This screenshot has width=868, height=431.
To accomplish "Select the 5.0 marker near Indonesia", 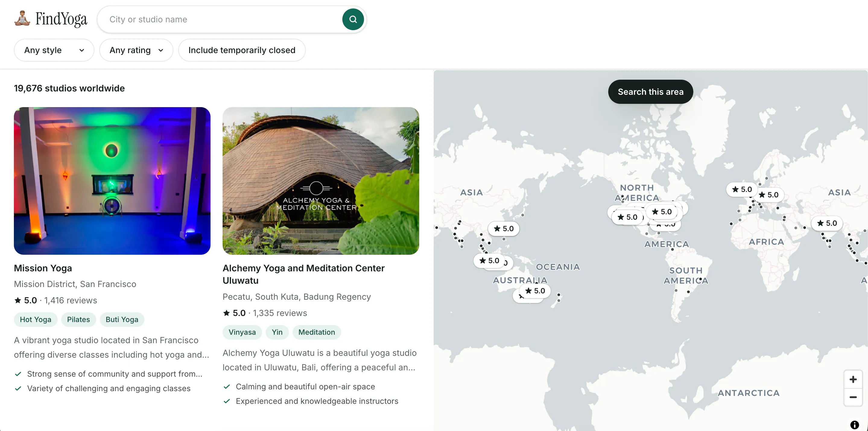I will [489, 261].
